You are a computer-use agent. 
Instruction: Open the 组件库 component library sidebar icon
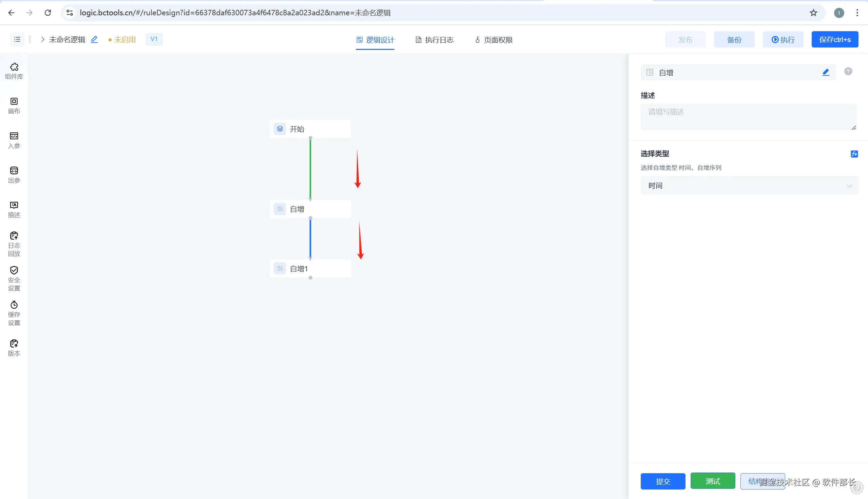pyautogui.click(x=14, y=71)
